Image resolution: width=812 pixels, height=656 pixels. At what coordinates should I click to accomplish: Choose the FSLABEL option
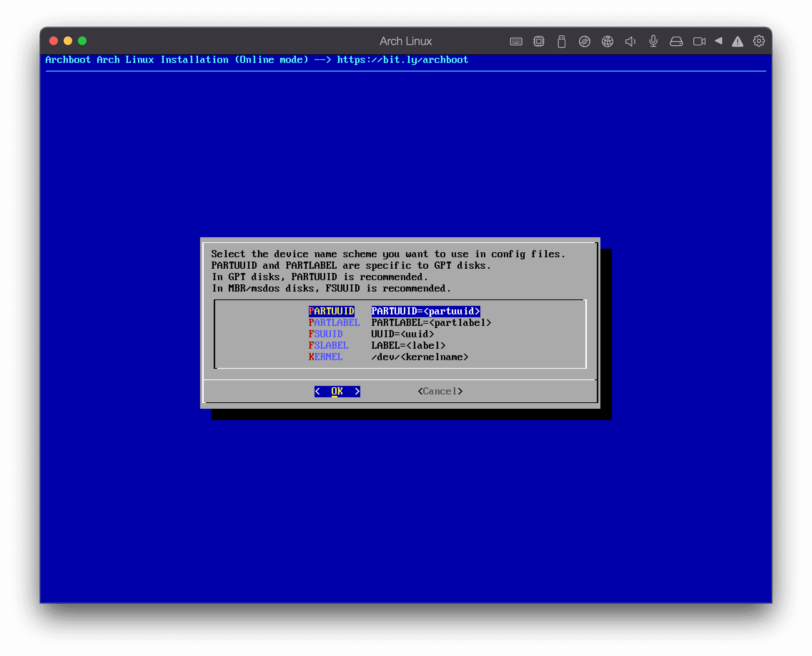(x=328, y=346)
